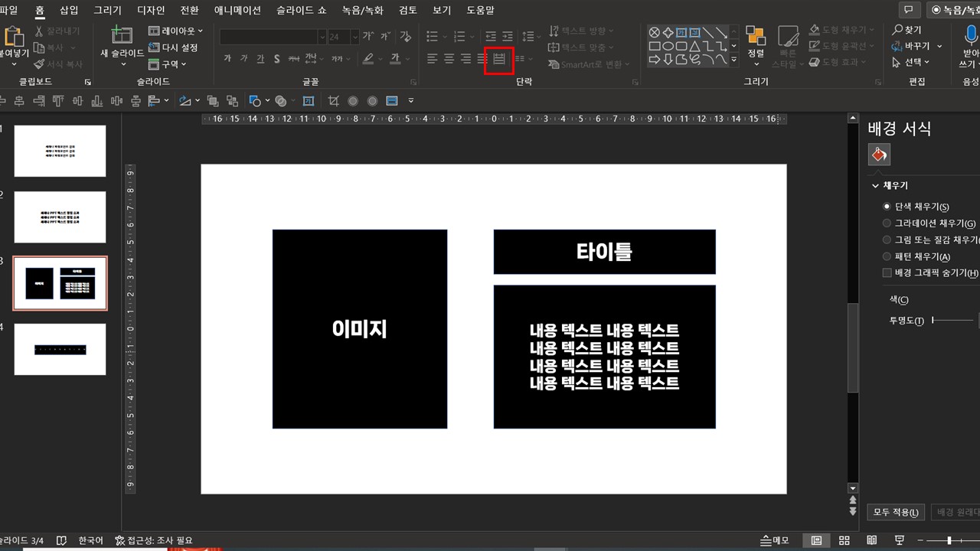Open the Slide Show (슬라이드 쇼) tab
980x551 pixels.
(x=301, y=11)
